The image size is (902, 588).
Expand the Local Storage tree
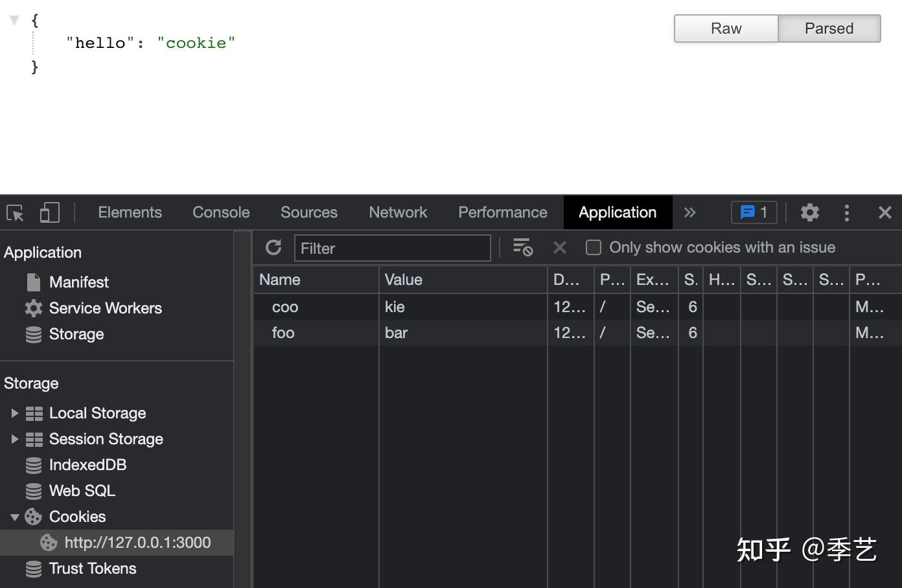[x=14, y=413]
